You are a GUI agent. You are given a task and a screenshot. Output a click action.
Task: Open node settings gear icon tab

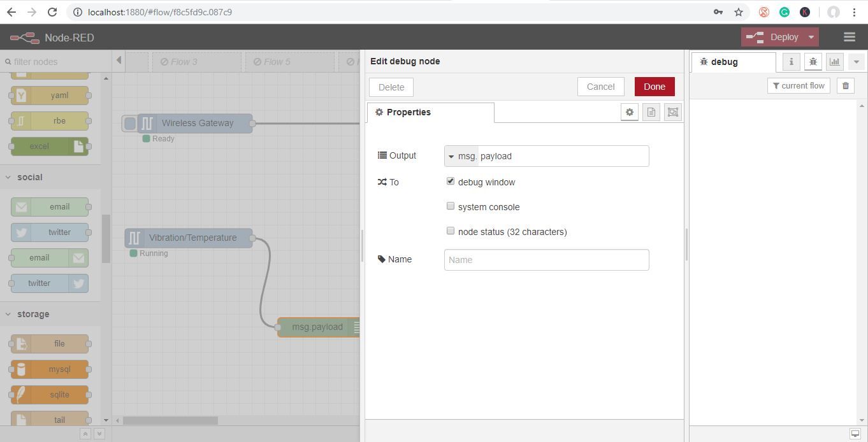[x=630, y=112]
